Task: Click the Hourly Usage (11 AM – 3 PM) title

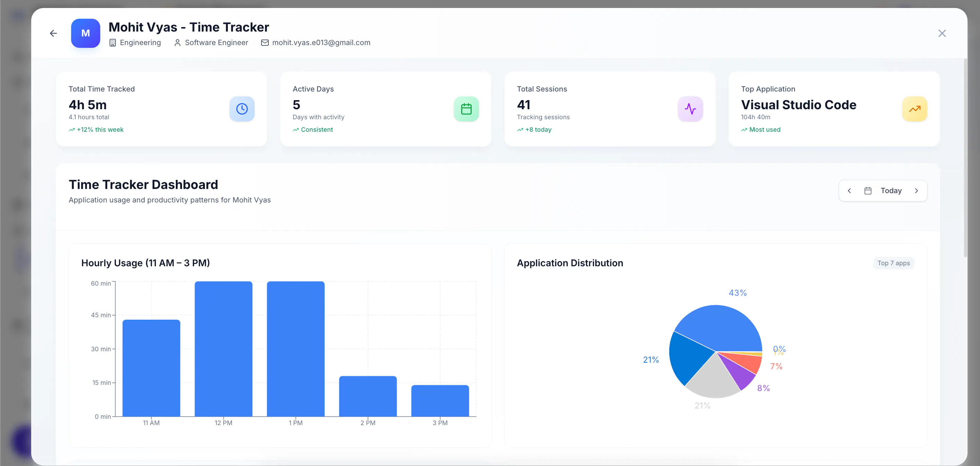Action: coord(146,263)
